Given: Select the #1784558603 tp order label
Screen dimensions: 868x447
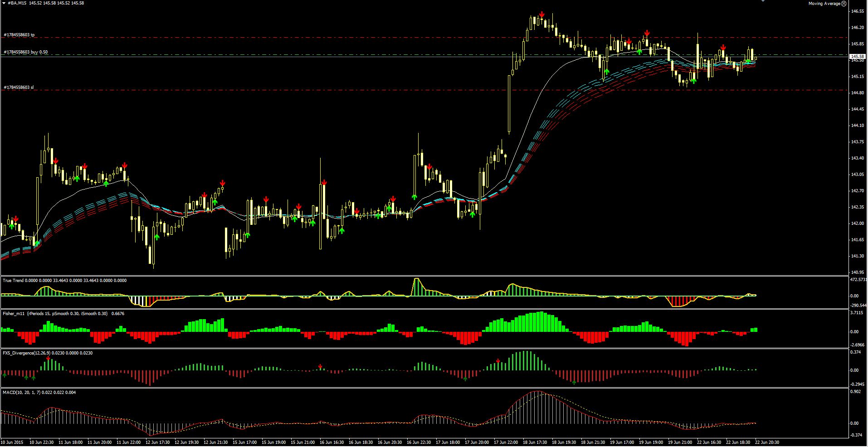Looking at the screenshot, I should (x=19, y=35).
